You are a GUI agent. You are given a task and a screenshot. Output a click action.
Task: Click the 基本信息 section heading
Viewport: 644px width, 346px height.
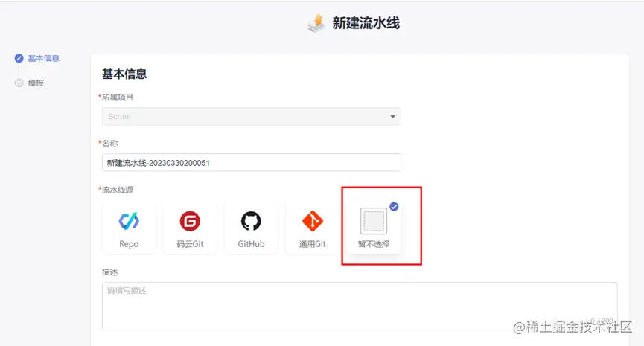(x=124, y=74)
